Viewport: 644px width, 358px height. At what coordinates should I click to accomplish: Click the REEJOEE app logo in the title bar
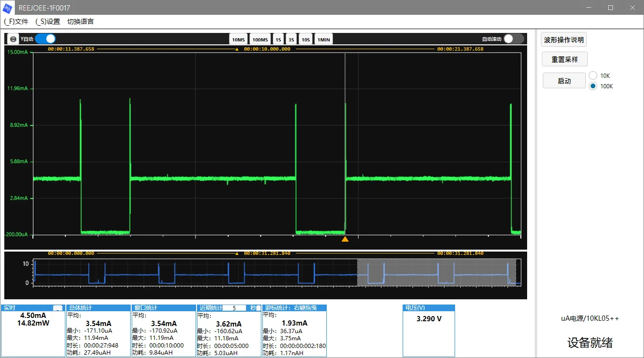8,8
